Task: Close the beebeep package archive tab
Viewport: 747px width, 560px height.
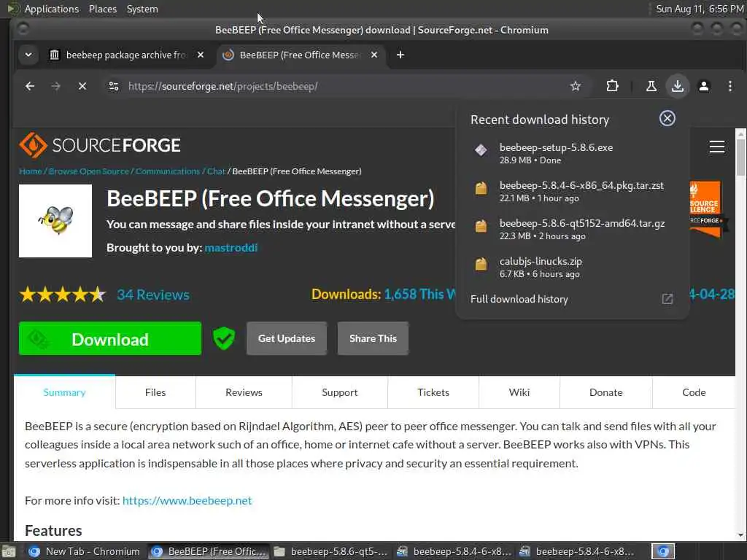Action: 201,55
